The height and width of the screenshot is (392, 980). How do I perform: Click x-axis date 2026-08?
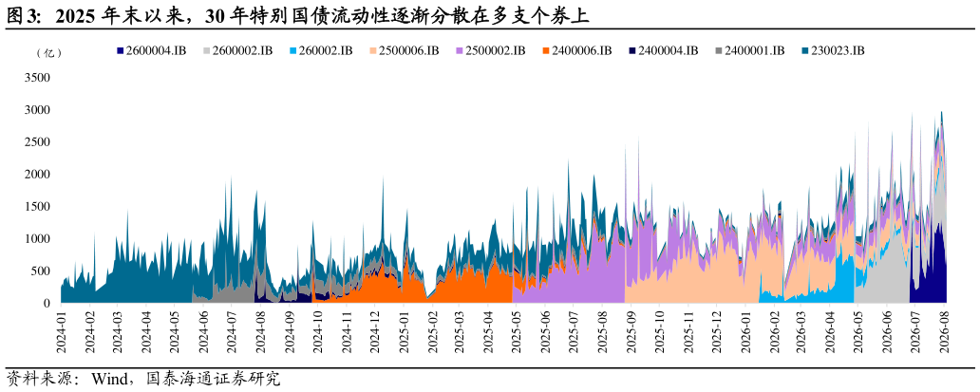point(943,334)
